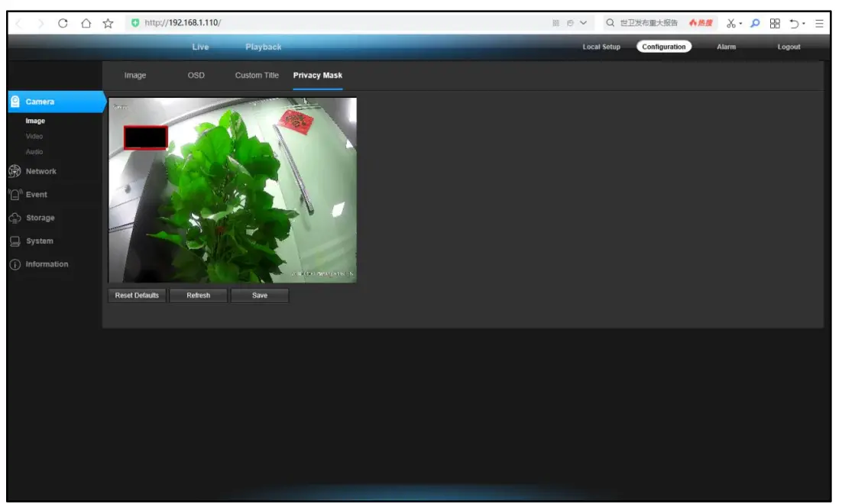Click the System monitor icon

[x=15, y=241]
